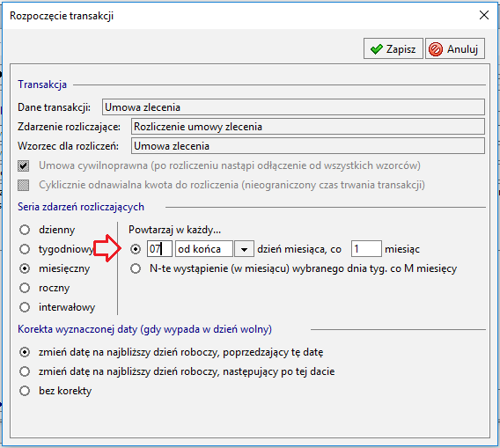
Task: Select the roczny radio option
Action: click(x=25, y=288)
